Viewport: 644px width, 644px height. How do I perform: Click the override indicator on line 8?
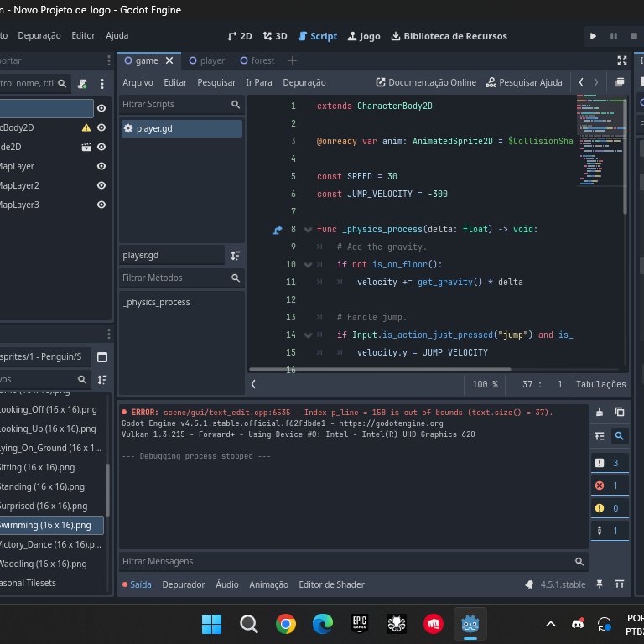click(278, 230)
